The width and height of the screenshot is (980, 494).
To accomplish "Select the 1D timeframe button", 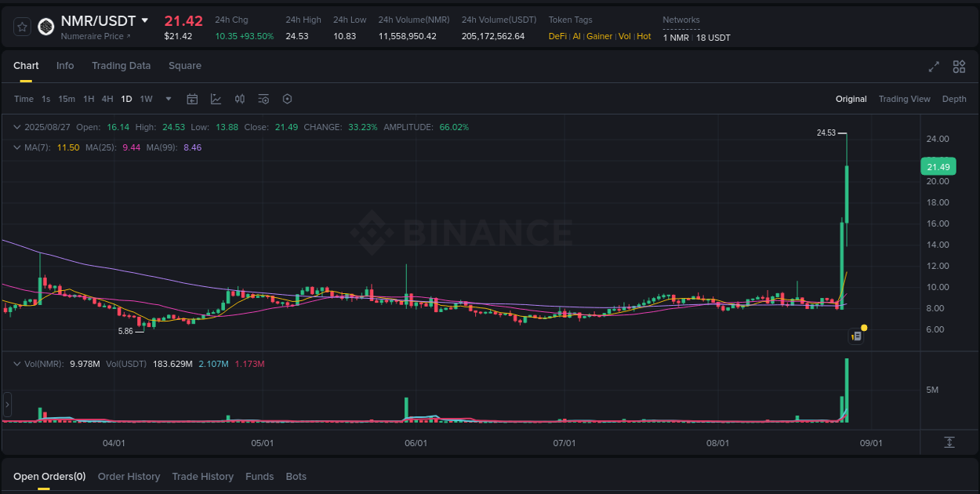I will (126, 99).
